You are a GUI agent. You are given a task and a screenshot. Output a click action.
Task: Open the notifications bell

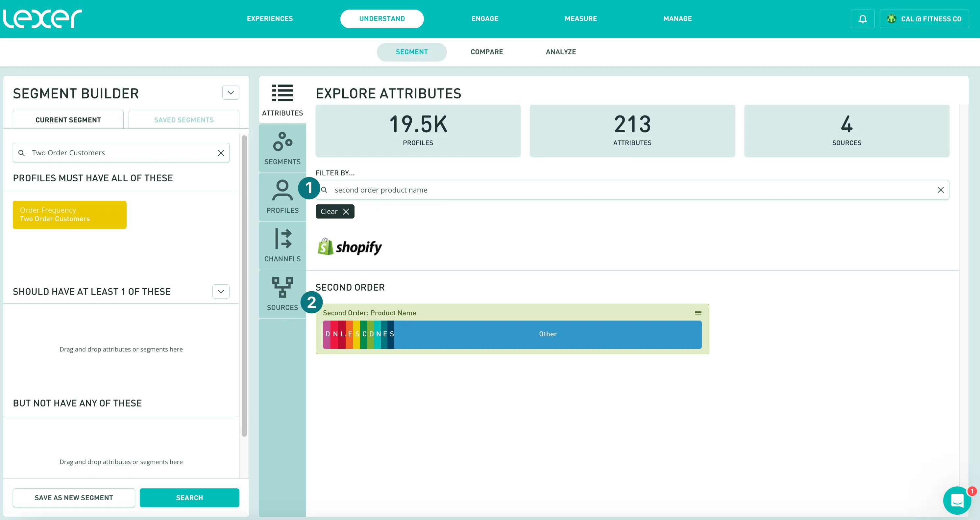863,19
